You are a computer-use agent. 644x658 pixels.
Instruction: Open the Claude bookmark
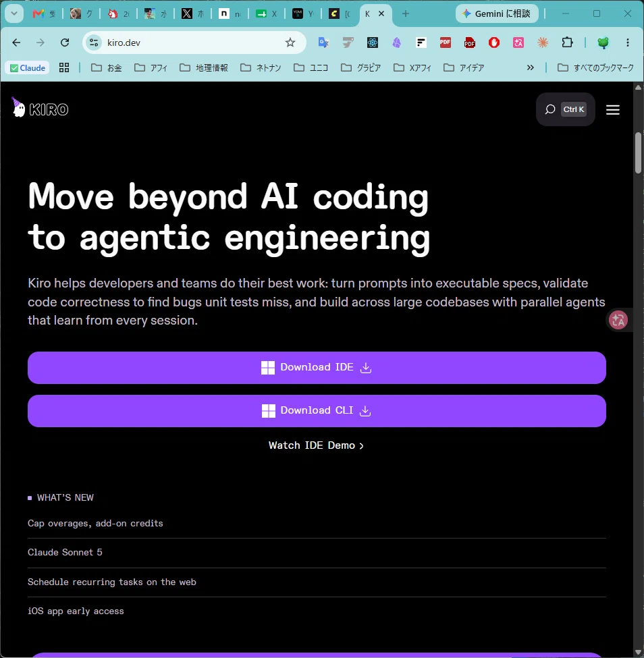coord(28,67)
